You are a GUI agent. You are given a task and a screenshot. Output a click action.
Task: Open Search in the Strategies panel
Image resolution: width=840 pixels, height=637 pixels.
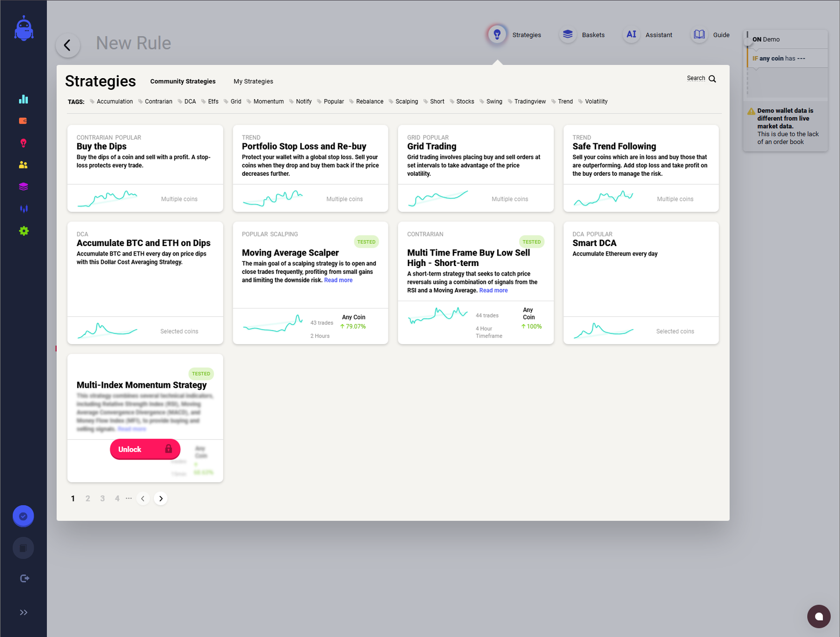coord(701,78)
